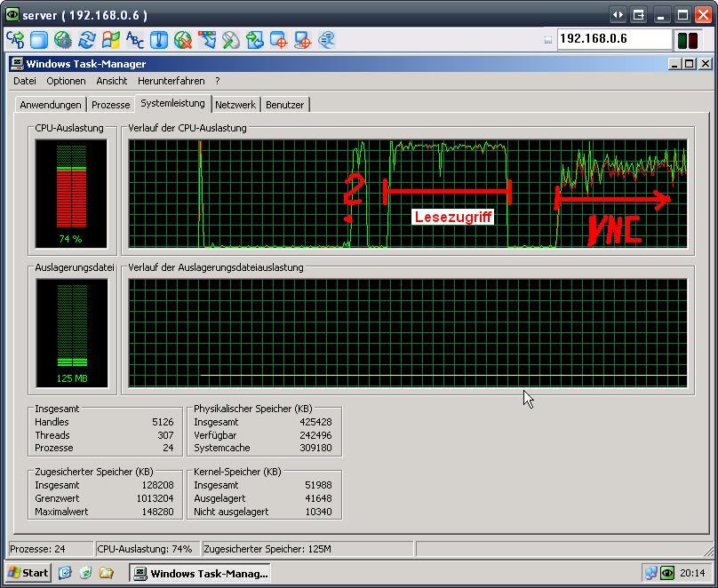Send Start menu key with Windows flag icon

pyautogui.click(x=111, y=40)
